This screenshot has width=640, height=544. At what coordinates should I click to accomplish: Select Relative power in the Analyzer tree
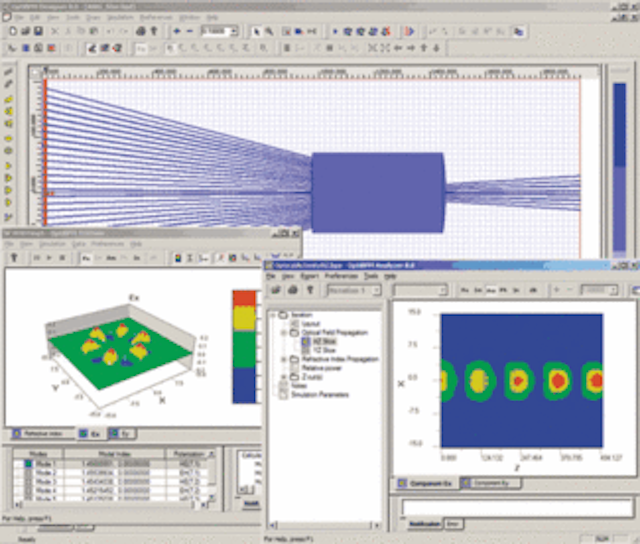click(x=322, y=368)
